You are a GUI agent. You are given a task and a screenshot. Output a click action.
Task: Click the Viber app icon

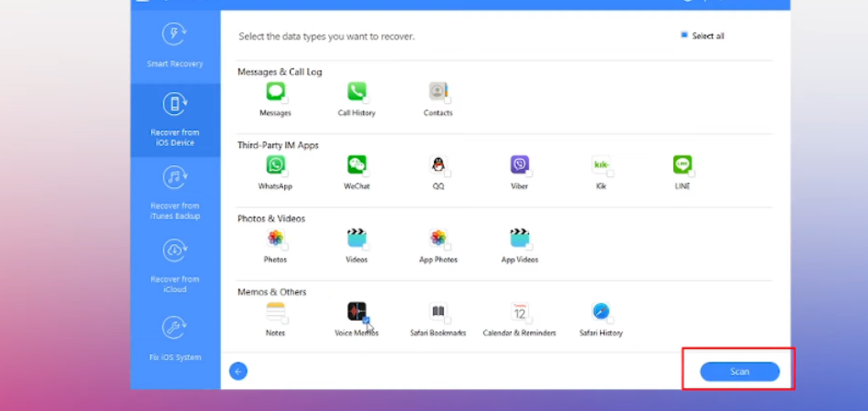coord(520,164)
